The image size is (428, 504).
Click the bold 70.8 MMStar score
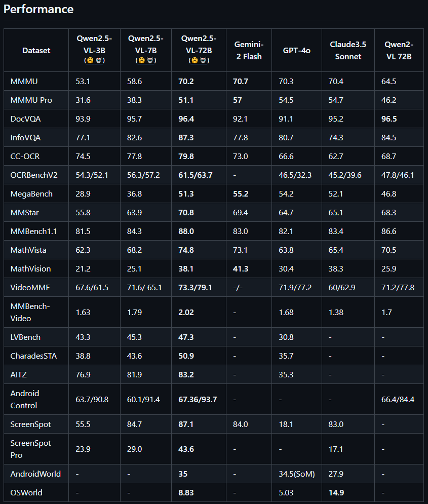186,212
